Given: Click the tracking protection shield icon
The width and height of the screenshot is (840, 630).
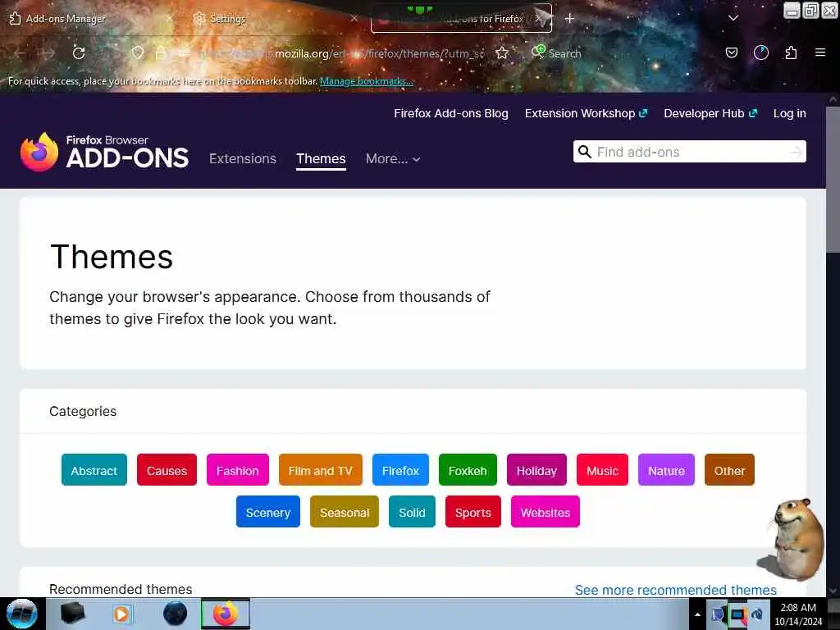Looking at the screenshot, I should click(x=138, y=53).
